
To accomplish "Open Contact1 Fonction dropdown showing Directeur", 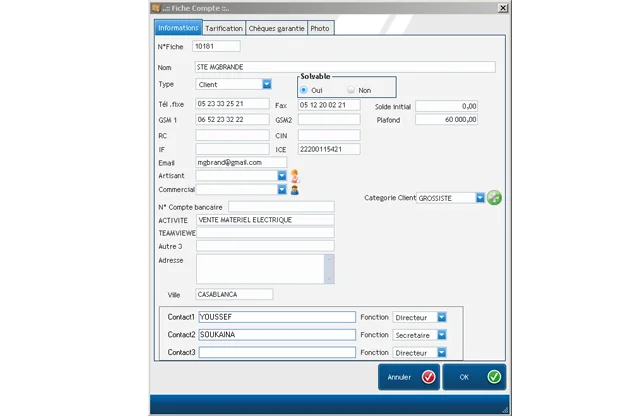I will point(441,317).
